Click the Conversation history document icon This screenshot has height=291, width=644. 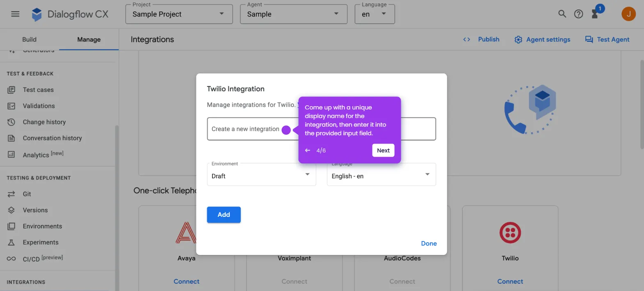click(11, 138)
